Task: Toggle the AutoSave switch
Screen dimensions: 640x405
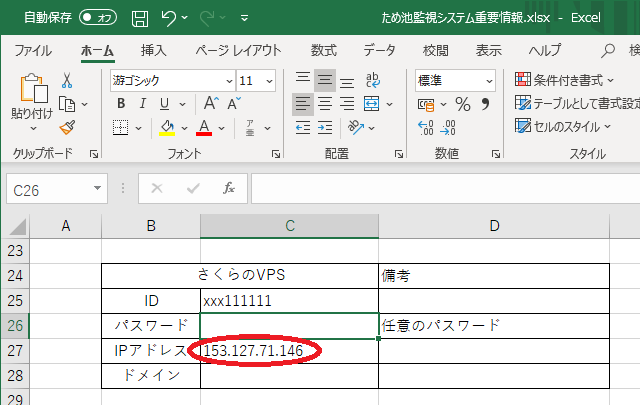Action: tap(97, 18)
